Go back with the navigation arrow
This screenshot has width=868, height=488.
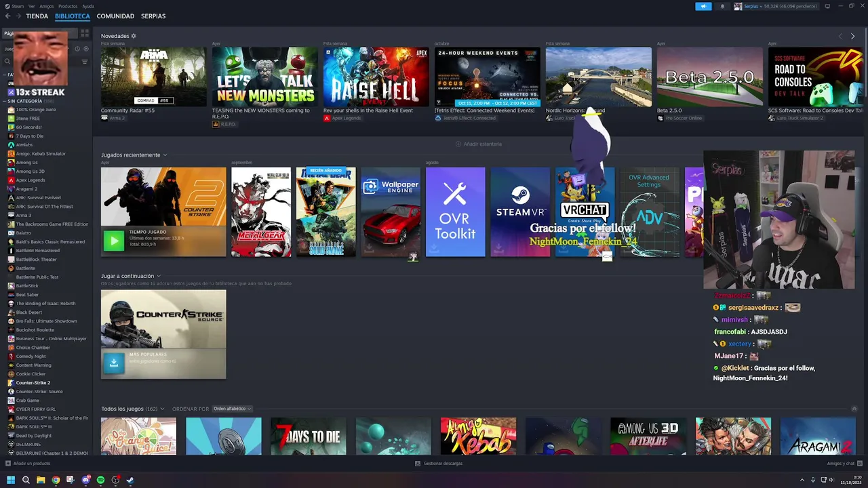tap(7, 16)
